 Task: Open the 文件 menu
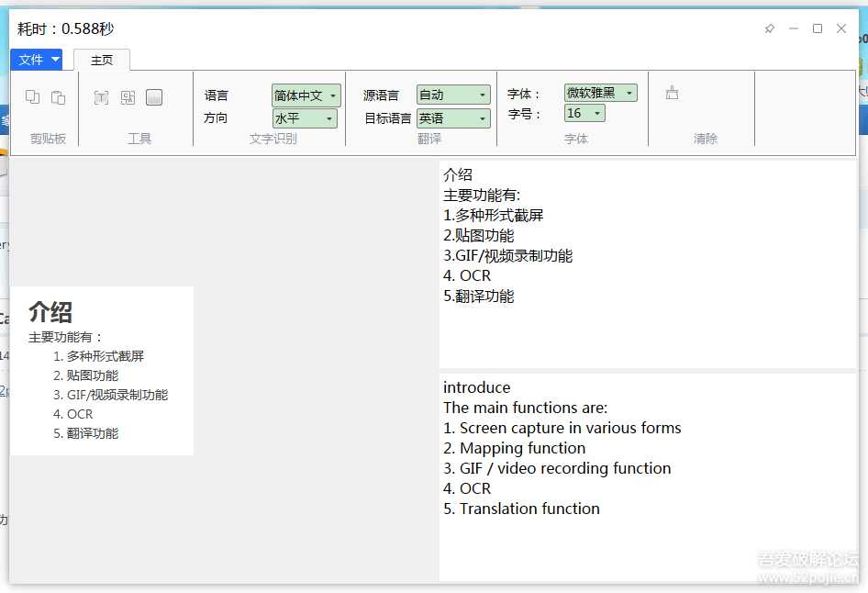[x=30, y=59]
